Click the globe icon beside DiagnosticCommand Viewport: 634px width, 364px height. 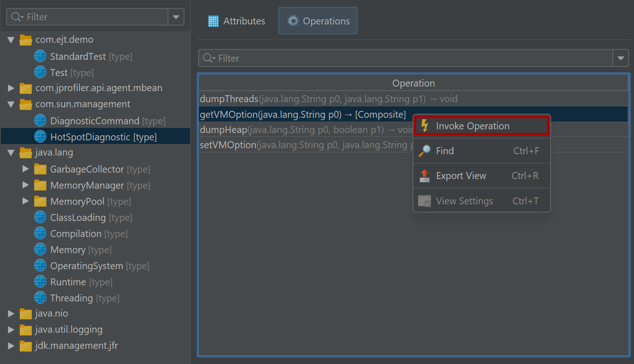coord(41,121)
